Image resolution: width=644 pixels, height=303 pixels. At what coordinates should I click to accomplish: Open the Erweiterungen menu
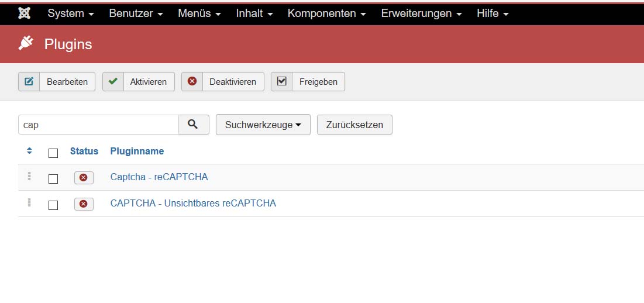(421, 13)
